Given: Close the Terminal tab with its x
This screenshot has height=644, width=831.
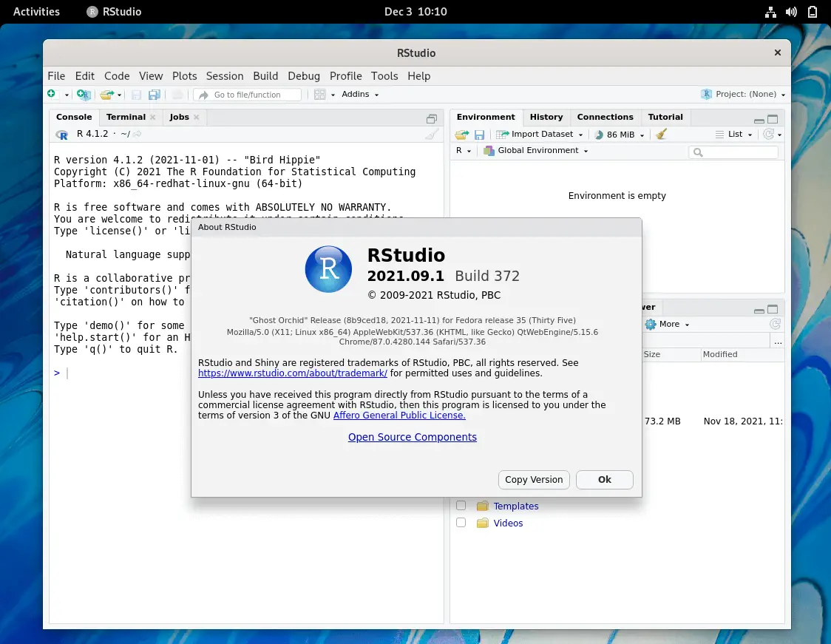Looking at the screenshot, I should coord(152,117).
